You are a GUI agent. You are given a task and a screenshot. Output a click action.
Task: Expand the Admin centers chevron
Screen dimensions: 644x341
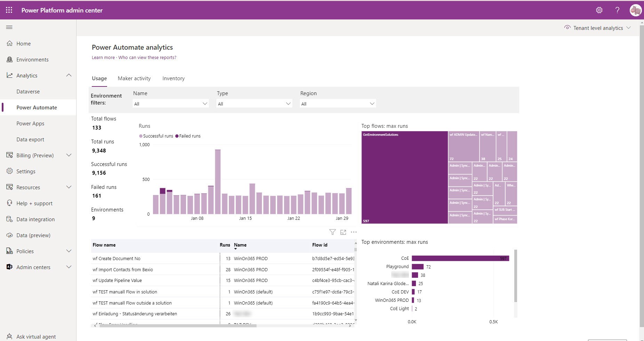(x=69, y=267)
